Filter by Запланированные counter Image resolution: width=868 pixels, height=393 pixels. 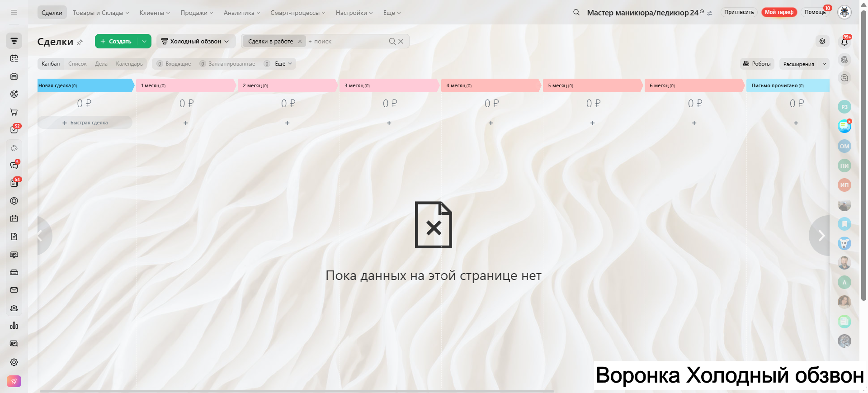[x=227, y=64]
